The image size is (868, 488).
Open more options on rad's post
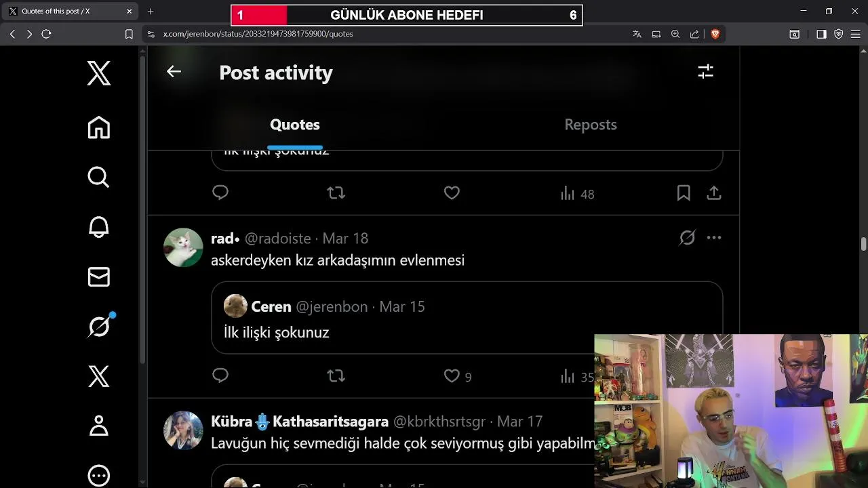[x=714, y=238]
